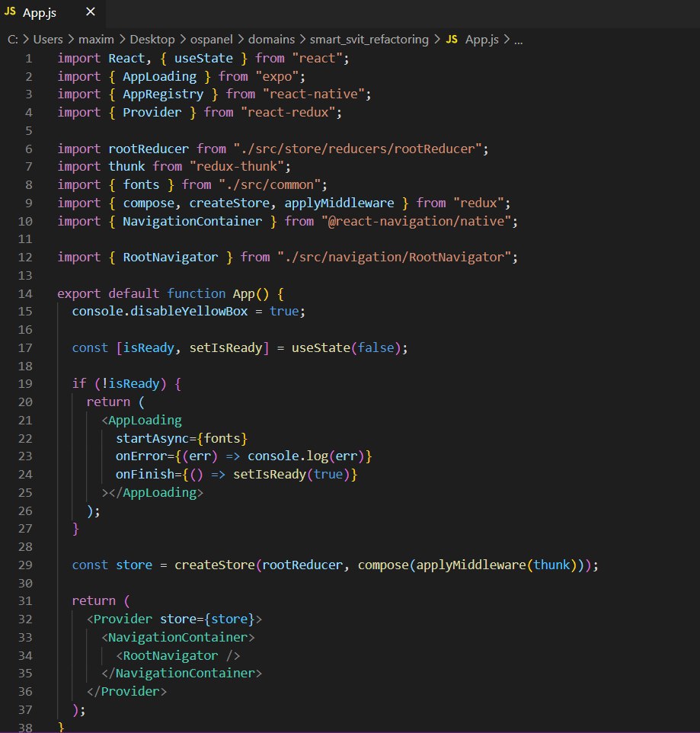Click the JS icon in the breadcrumb
Viewport: 700px width, 733px height.
click(452, 40)
